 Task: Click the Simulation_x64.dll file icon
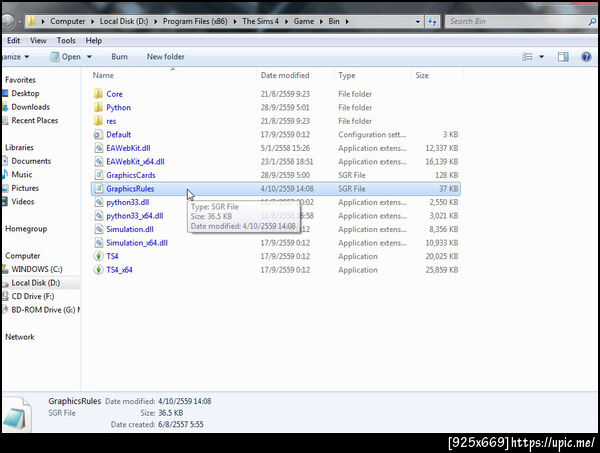pyautogui.click(x=98, y=243)
